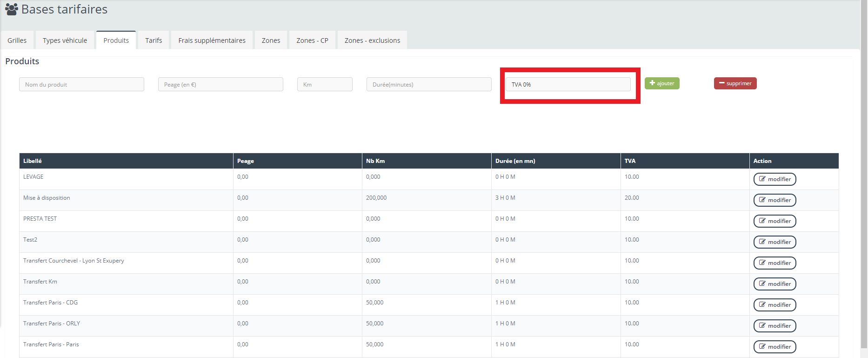
Task: Click modifier for Transfert Paris - CDG
Action: point(775,305)
